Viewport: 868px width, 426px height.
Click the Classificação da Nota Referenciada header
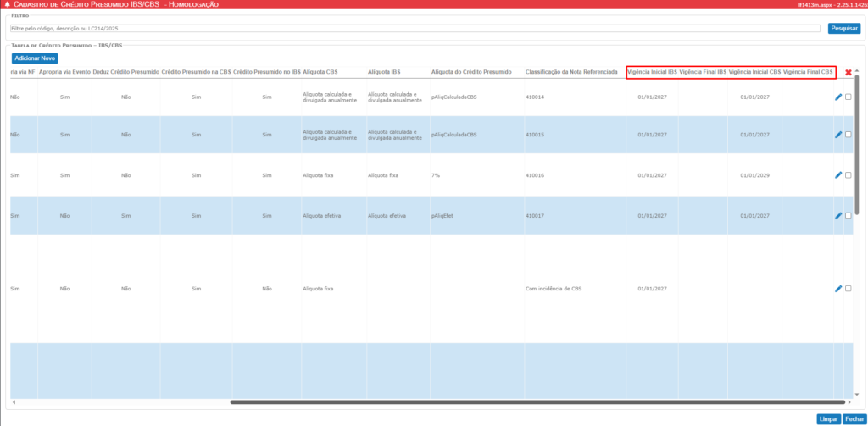[x=570, y=73]
